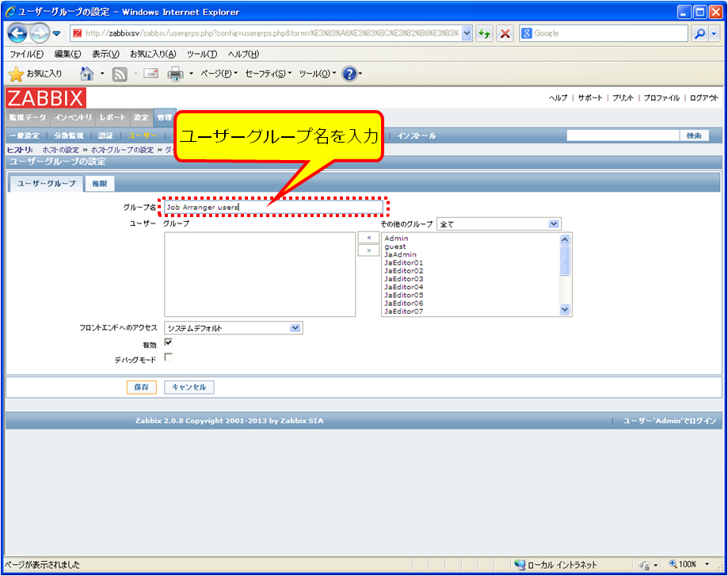Toggle the 有効 checkbox
Image resolution: width=728 pixels, height=576 pixels.
[x=169, y=343]
